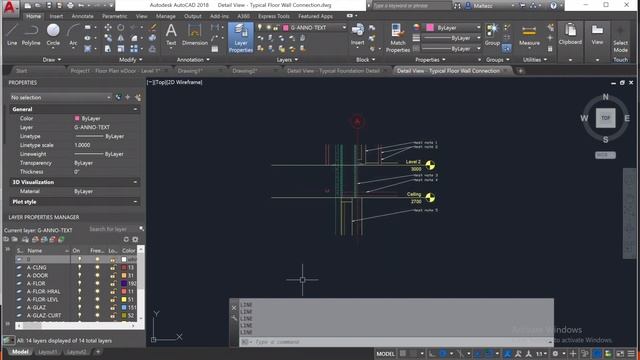Select the Rotate tool in Modify

[x=121, y=27]
